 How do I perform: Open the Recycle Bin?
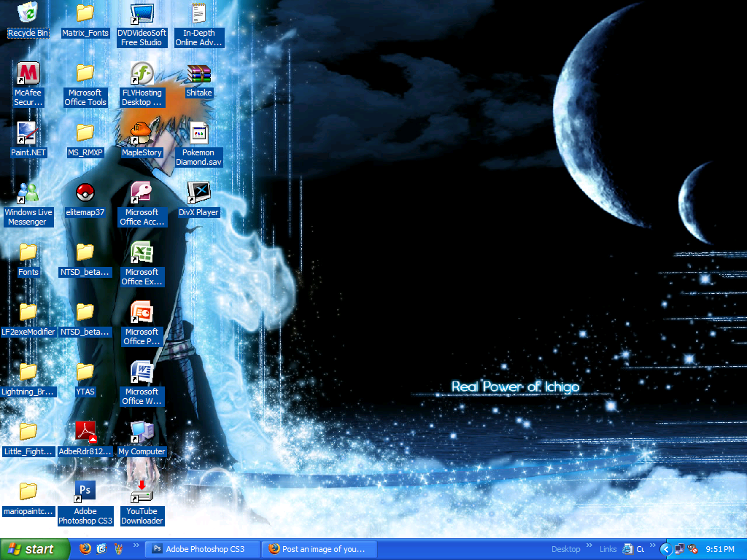click(28, 13)
